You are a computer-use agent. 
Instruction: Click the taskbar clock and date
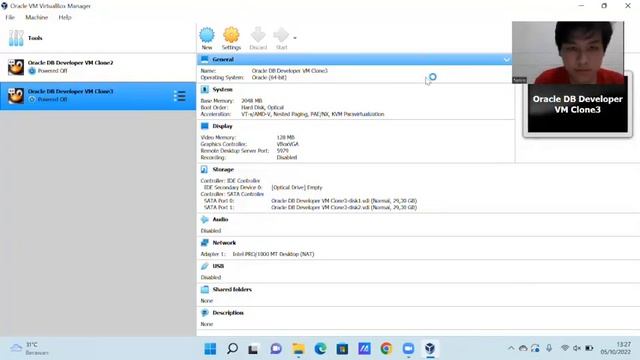616,348
